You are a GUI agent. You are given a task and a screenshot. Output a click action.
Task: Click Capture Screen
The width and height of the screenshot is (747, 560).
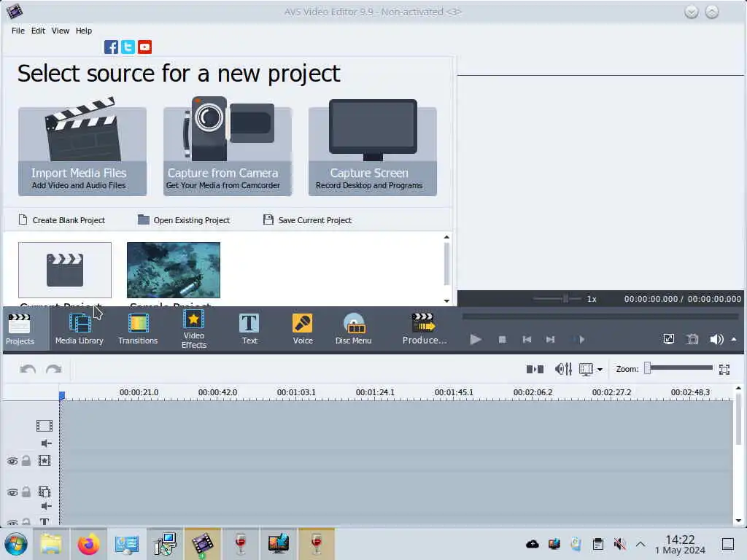373,147
